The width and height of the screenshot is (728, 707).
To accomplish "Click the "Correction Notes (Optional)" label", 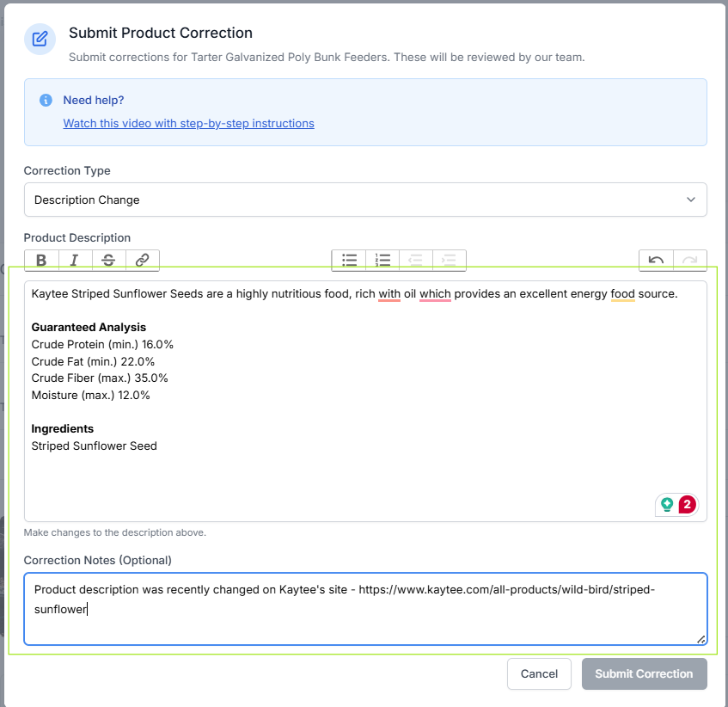I will coord(97,560).
